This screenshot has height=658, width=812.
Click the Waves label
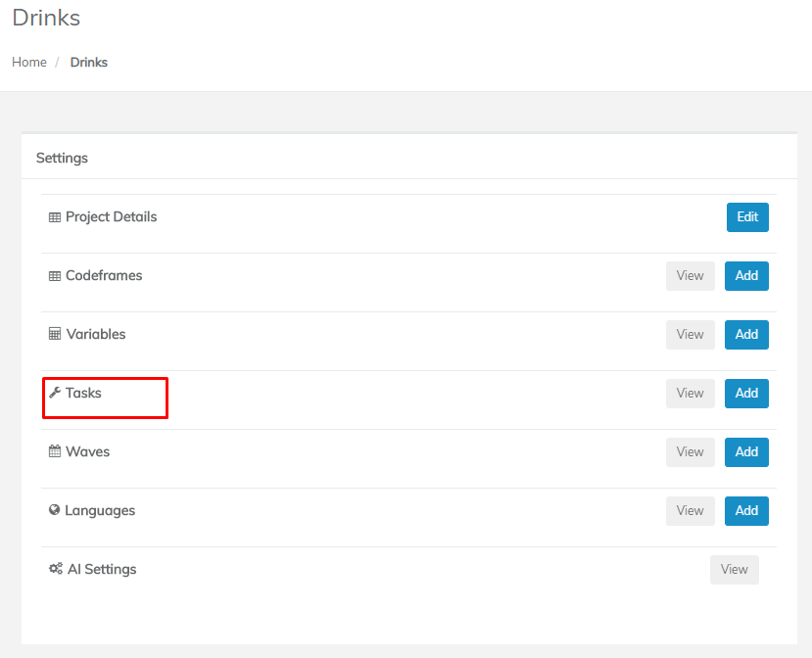[87, 451]
